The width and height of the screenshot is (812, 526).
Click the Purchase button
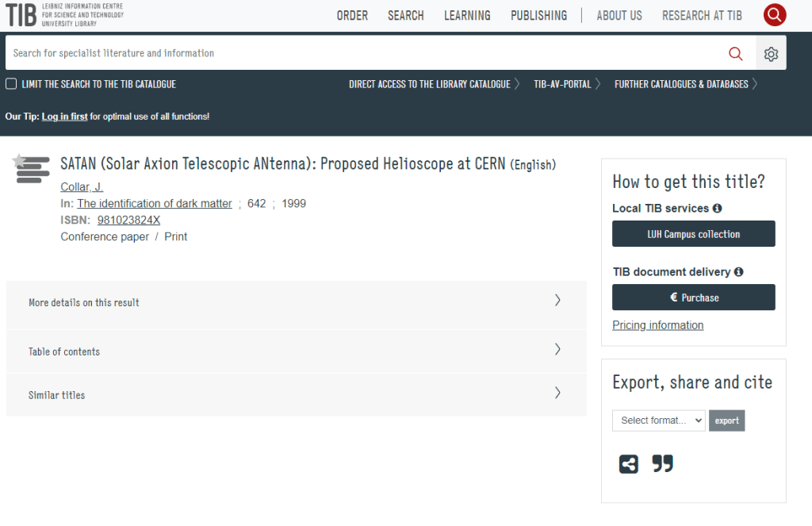click(x=693, y=298)
